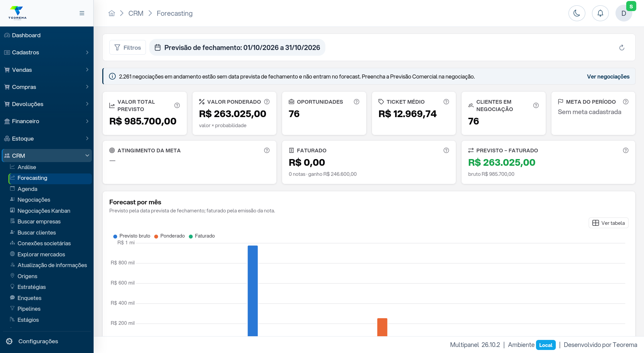This screenshot has height=353, width=644.
Task: Expand Financeiro sidebar menu
Action: (x=47, y=121)
